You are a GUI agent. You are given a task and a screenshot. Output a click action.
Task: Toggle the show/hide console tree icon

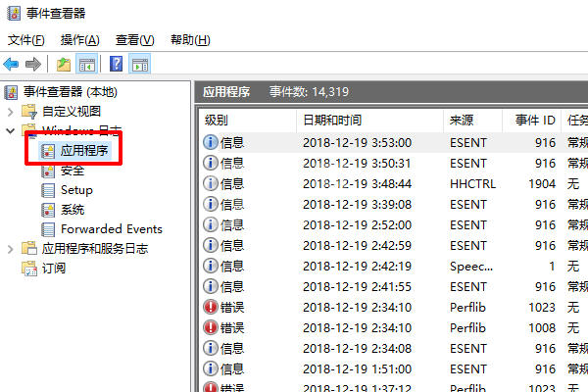point(87,64)
